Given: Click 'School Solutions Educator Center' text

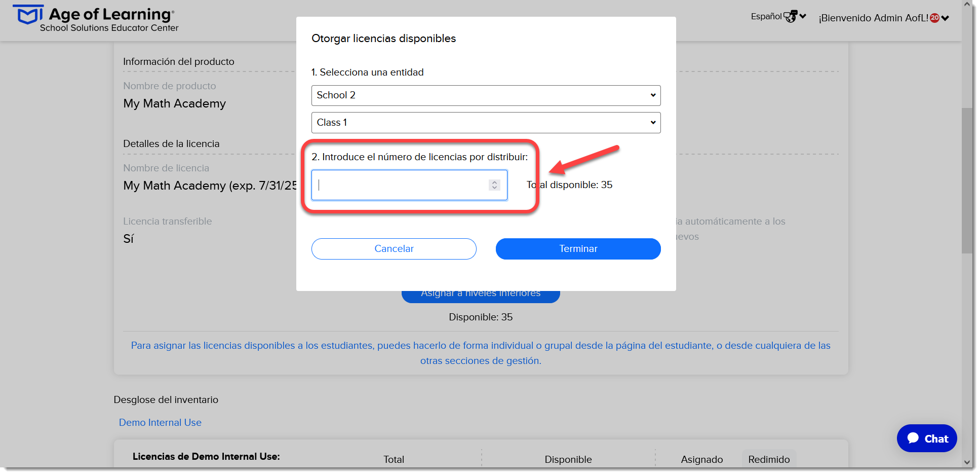Looking at the screenshot, I should point(109,28).
